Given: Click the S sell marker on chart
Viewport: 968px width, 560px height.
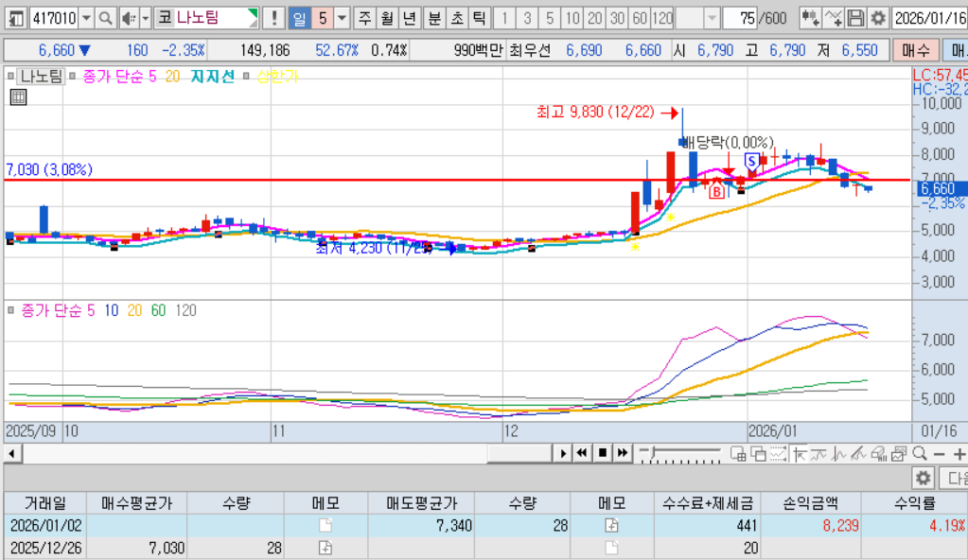Looking at the screenshot, I should point(751,161).
